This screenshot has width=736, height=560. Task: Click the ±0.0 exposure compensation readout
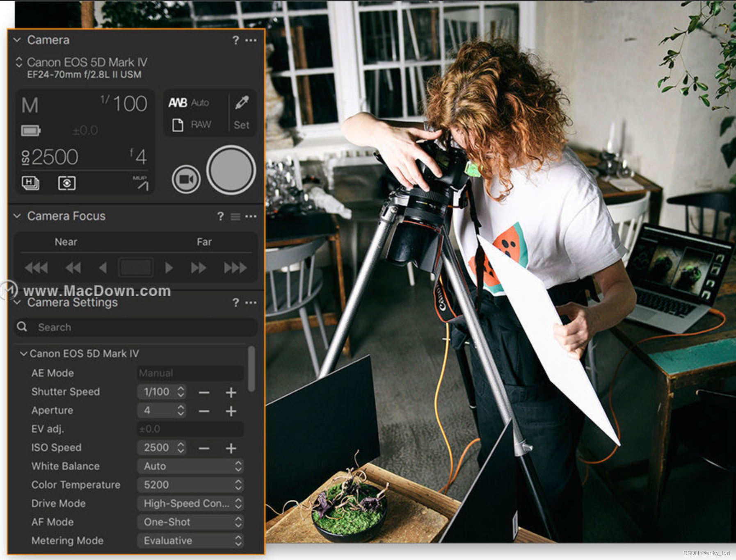click(85, 131)
